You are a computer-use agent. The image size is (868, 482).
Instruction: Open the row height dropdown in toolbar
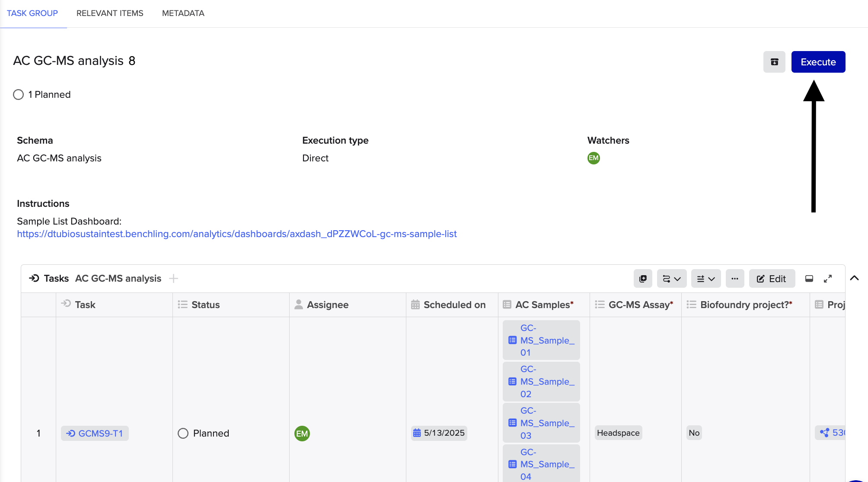tap(706, 279)
